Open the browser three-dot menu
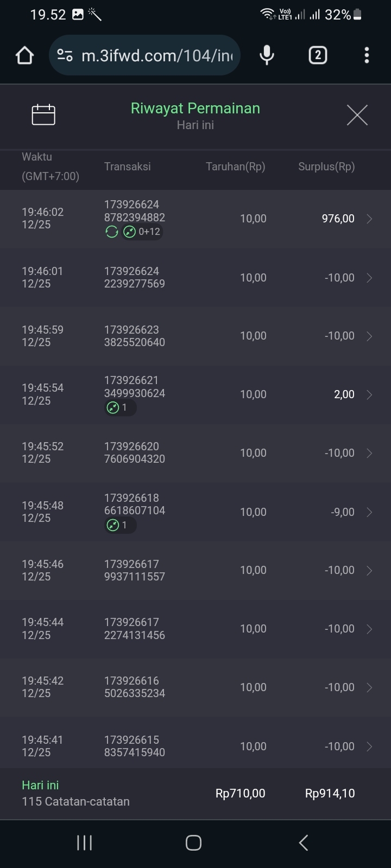The image size is (391, 868). click(x=367, y=55)
